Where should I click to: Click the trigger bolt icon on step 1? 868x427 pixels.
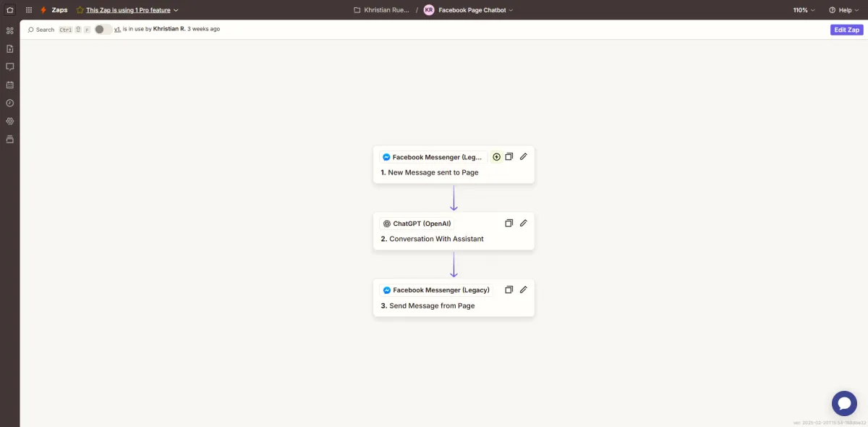coord(496,157)
